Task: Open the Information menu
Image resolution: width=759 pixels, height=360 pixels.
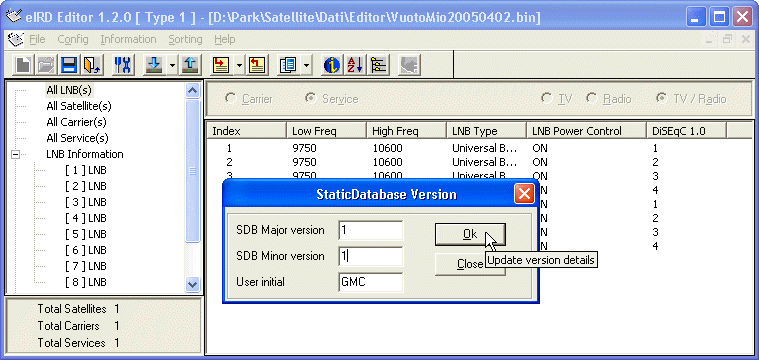Action: tap(128, 39)
